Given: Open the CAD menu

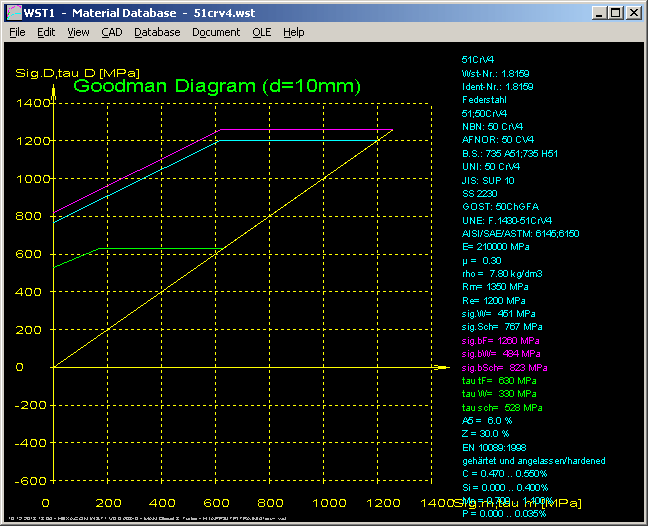Looking at the screenshot, I should pyautogui.click(x=111, y=32).
